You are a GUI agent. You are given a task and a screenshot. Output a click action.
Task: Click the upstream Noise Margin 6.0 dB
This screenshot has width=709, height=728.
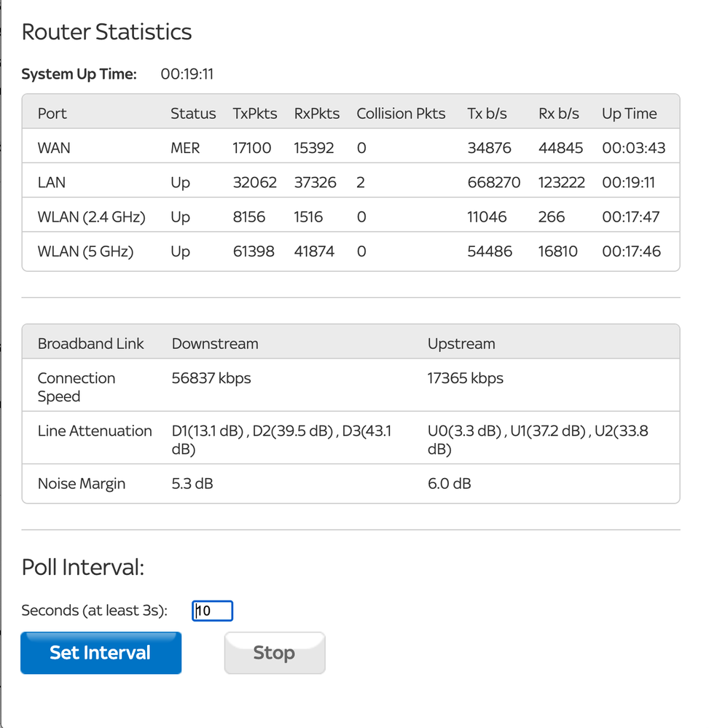[x=449, y=484]
